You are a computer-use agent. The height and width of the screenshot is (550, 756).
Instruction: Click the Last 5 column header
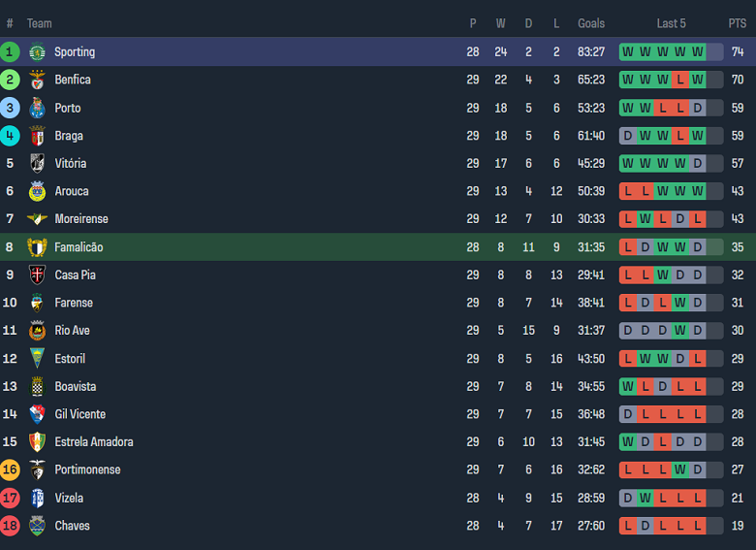pos(671,23)
